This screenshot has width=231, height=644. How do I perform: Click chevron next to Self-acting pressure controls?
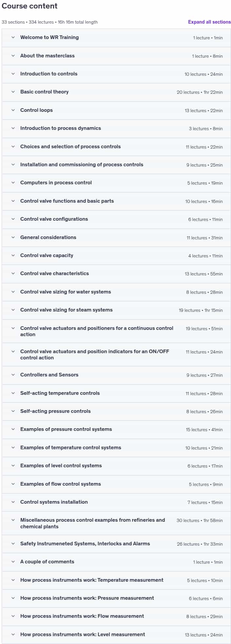tap(13, 411)
